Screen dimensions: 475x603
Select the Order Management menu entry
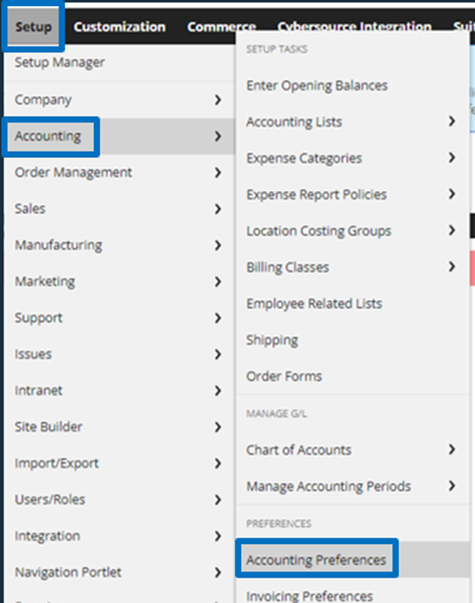73,172
